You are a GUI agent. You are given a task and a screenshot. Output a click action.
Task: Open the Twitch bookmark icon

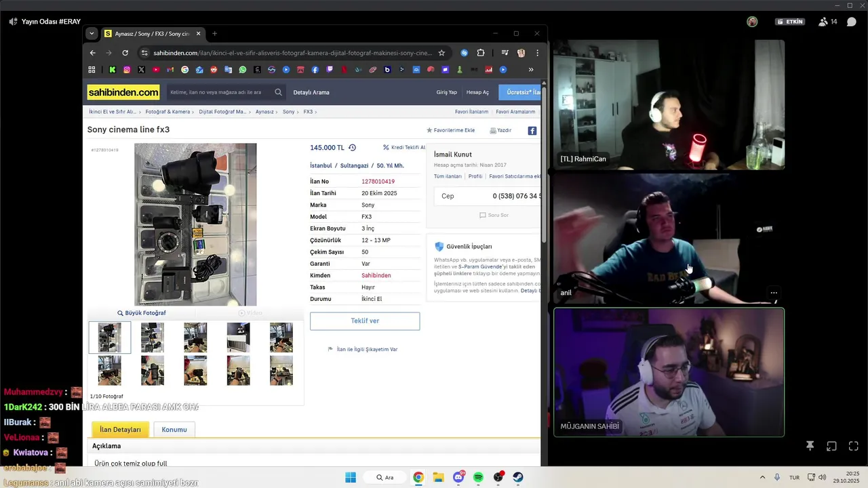point(330,69)
